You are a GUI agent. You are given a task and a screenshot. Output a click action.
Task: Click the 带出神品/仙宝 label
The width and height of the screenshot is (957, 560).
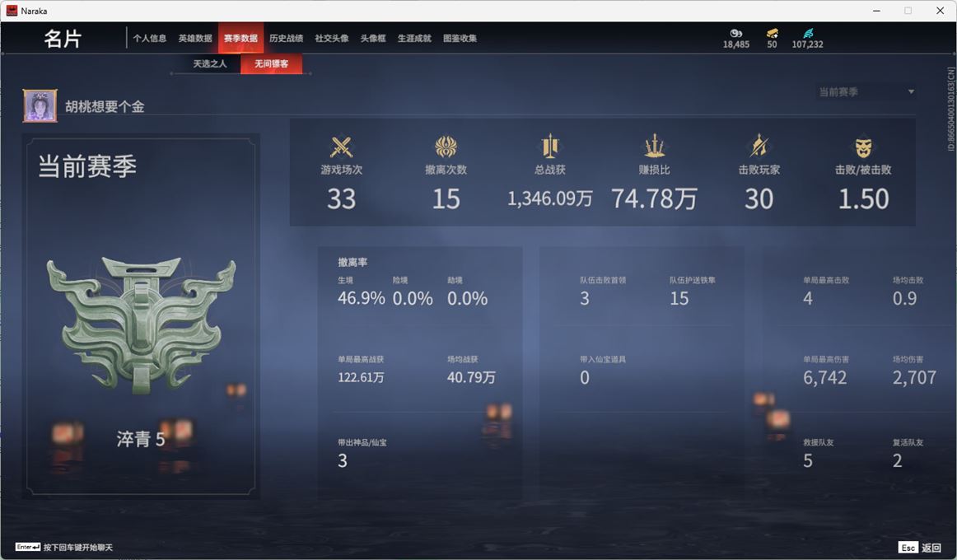click(x=362, y=442)
